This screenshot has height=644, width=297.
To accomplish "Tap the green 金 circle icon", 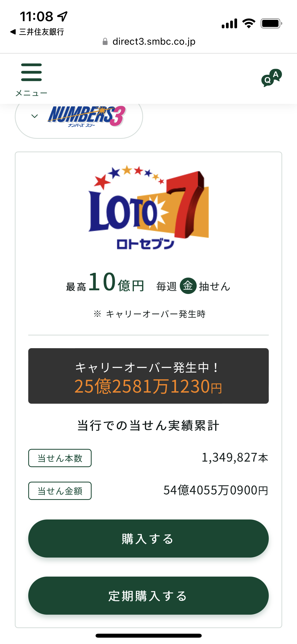I will point(188,286).
